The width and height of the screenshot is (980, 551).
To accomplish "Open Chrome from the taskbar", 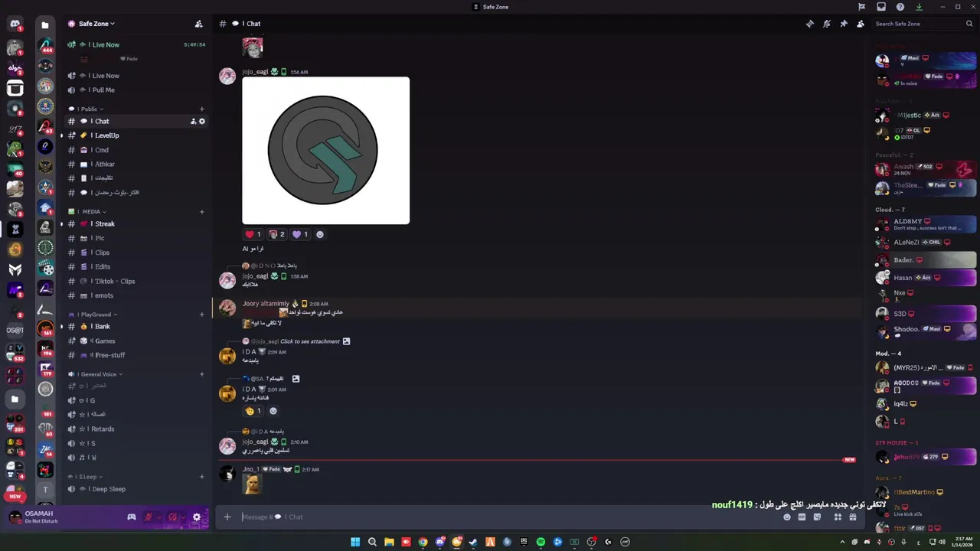I will (423, 542).
